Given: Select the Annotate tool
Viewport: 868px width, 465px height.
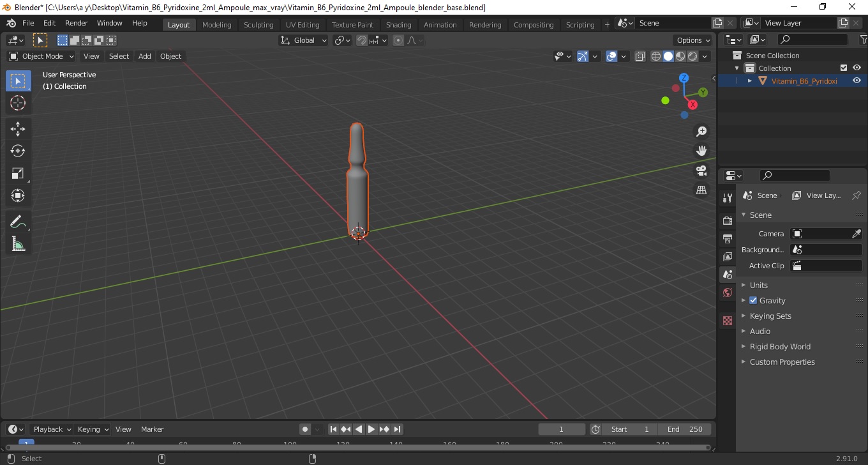Looking at the screenshot, I should (x=18, y=222).
